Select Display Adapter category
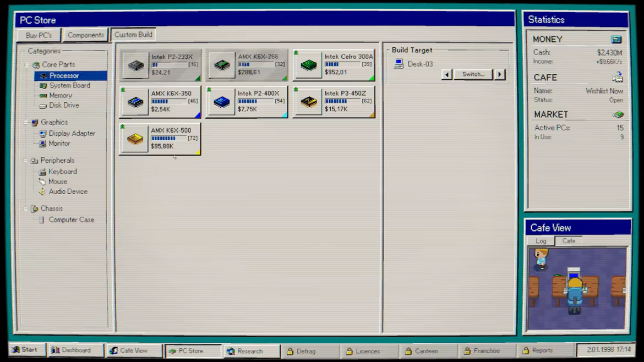This screenshot has height=362, width=644. click(x=72, y=133)
